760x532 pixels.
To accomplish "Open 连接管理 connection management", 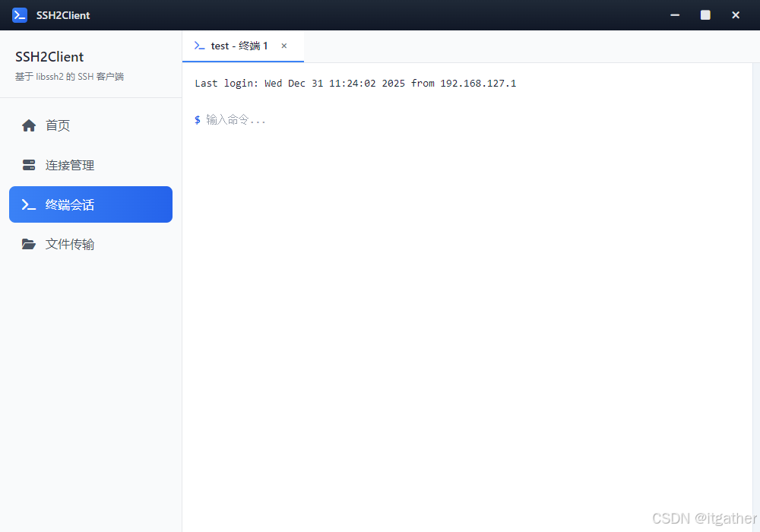I will pyautogui.click(x=90, y=165).
